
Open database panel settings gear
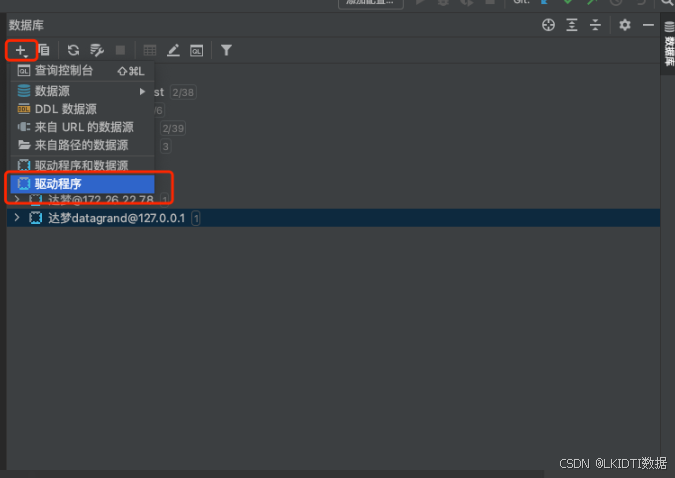(625, 25)
